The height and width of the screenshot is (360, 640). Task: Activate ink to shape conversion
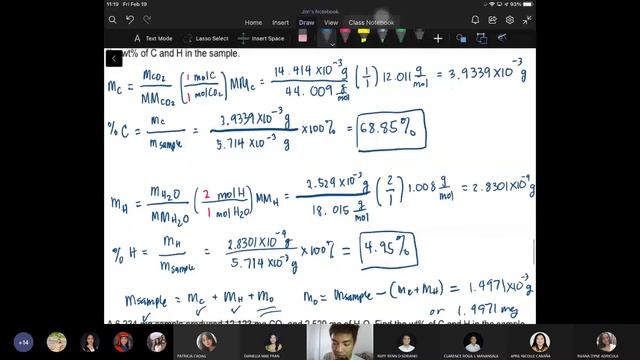tap(482, 38)
